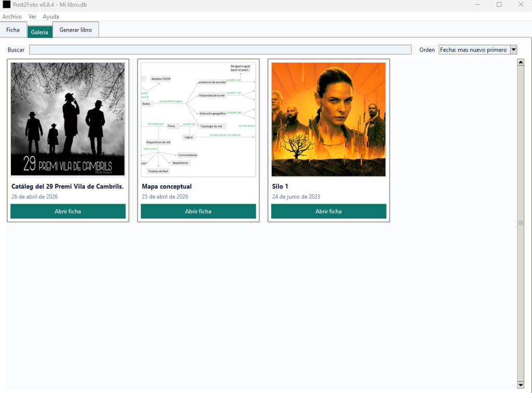Select the Silo 1 poster thumbnail

[328, 119]
